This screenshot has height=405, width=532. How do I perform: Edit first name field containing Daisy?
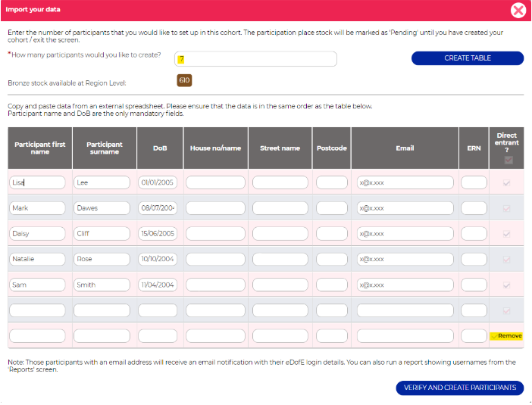37,233
